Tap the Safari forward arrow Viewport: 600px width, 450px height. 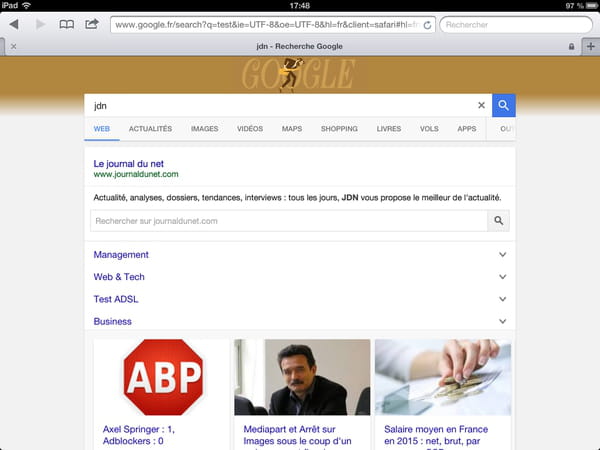pos(41,24)
